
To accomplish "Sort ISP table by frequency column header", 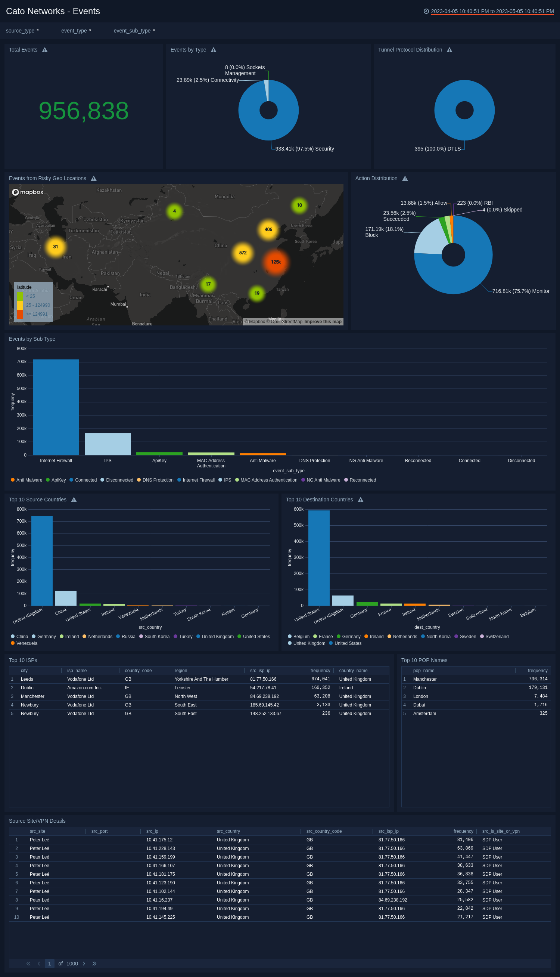I will coord(320,671).
